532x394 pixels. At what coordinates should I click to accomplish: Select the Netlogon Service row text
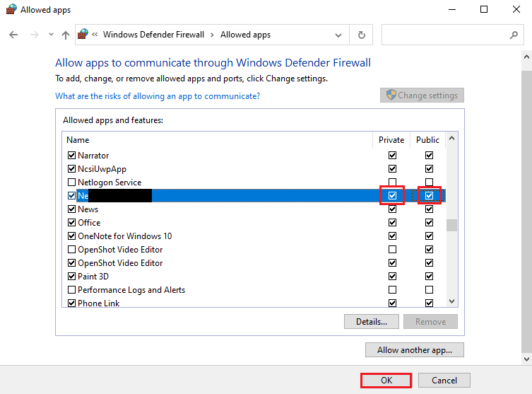(x=110, y=182)
